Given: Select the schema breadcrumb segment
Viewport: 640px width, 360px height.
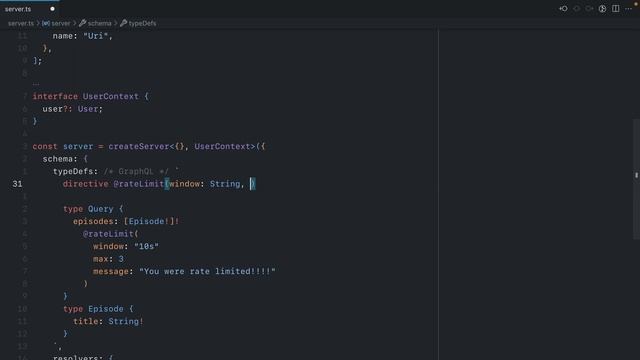Looking at the screenshot, I should pos(100,23).
